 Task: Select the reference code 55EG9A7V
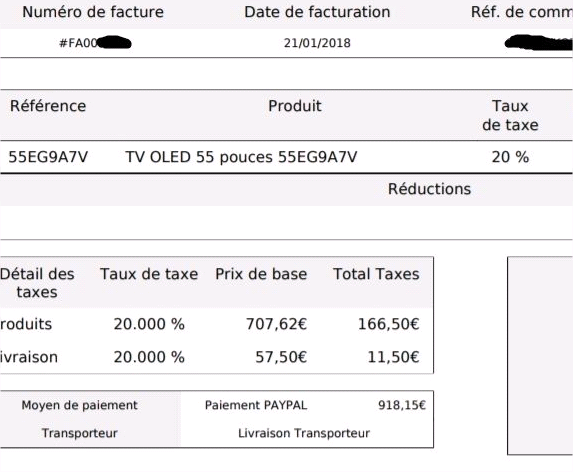pyautogui.click(x=48, y=157)
